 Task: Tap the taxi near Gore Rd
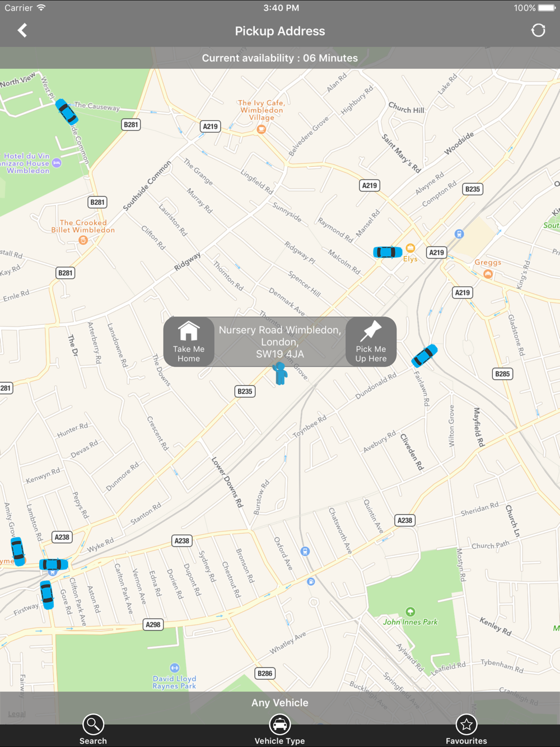[x=46, y=594]
